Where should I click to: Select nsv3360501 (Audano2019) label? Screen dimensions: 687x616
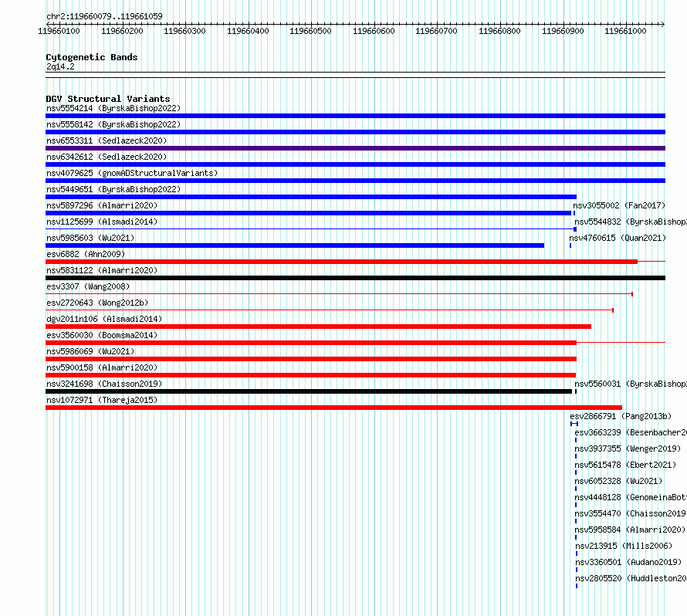pos(628,562)
